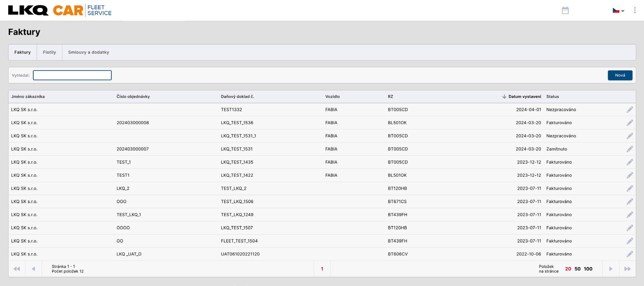The width and height of the screenshot is (644, 286).
Task: Focus the Vyhledat search field
Action: pos(72,75)
